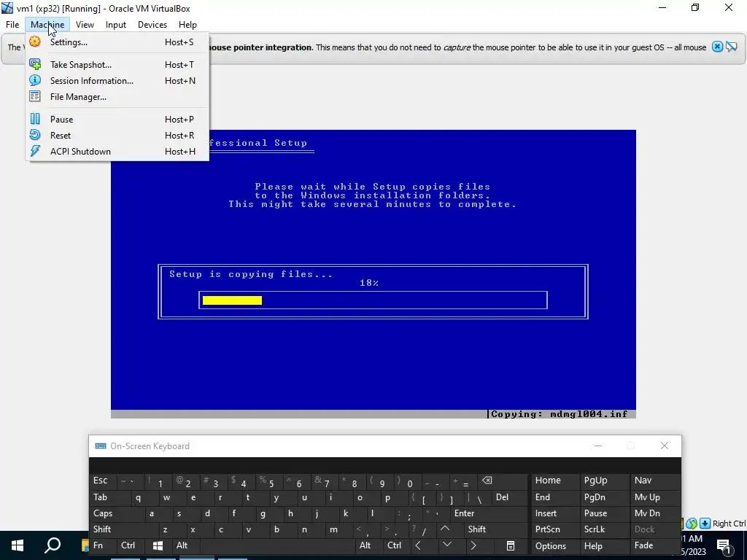Click the Windows logo key on the keyboard
747x560 pixels.
point(158,545)
